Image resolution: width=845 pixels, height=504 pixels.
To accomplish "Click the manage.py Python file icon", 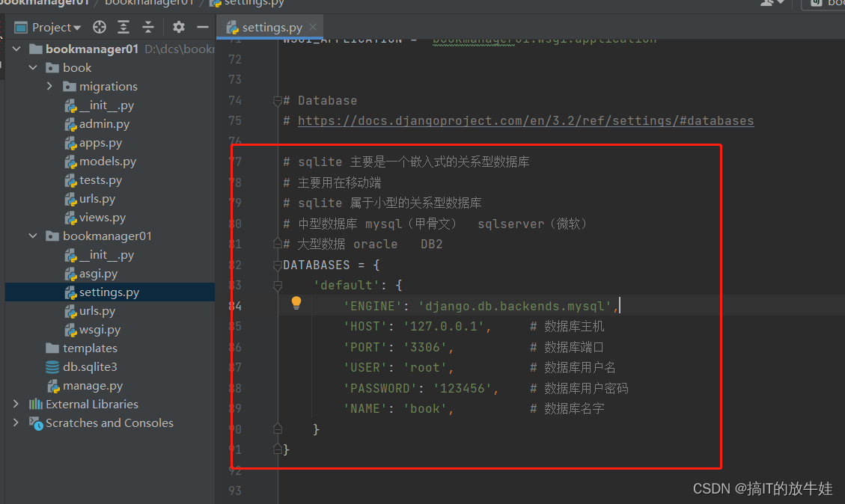I will pyautogui.click(x=53, y=386).
